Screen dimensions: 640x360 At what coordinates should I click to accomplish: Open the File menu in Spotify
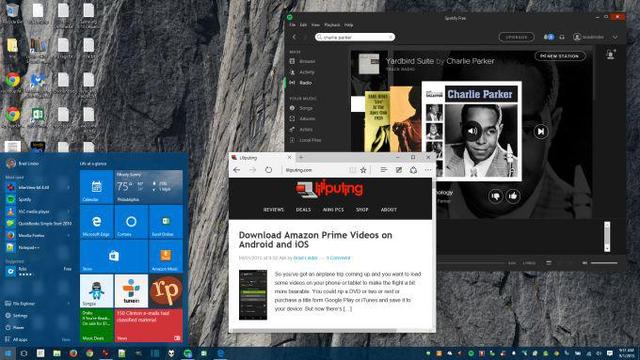tap(292, 25)
